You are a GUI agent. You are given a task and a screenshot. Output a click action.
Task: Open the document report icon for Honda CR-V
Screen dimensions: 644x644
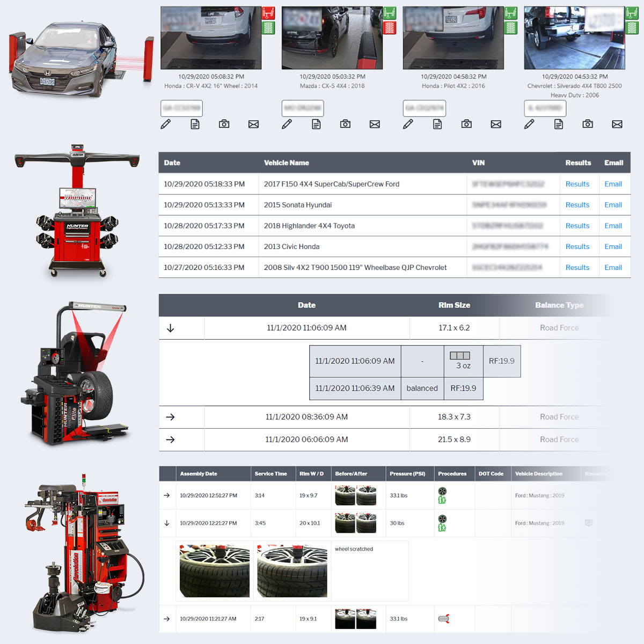coord(195,124)
